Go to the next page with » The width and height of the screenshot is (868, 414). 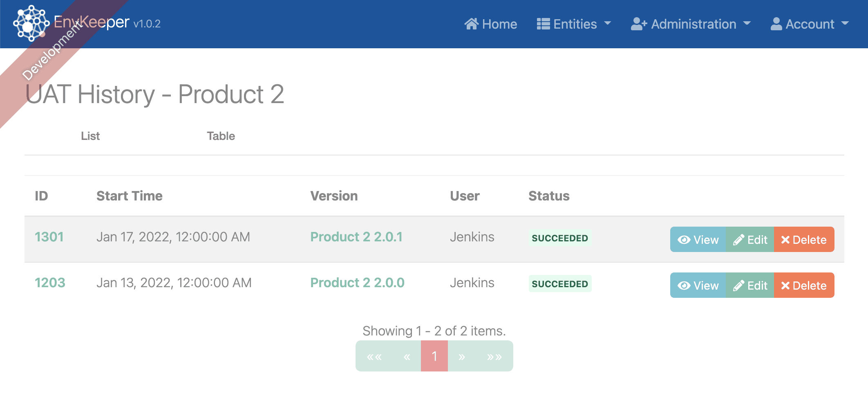(x=462, y=356)
